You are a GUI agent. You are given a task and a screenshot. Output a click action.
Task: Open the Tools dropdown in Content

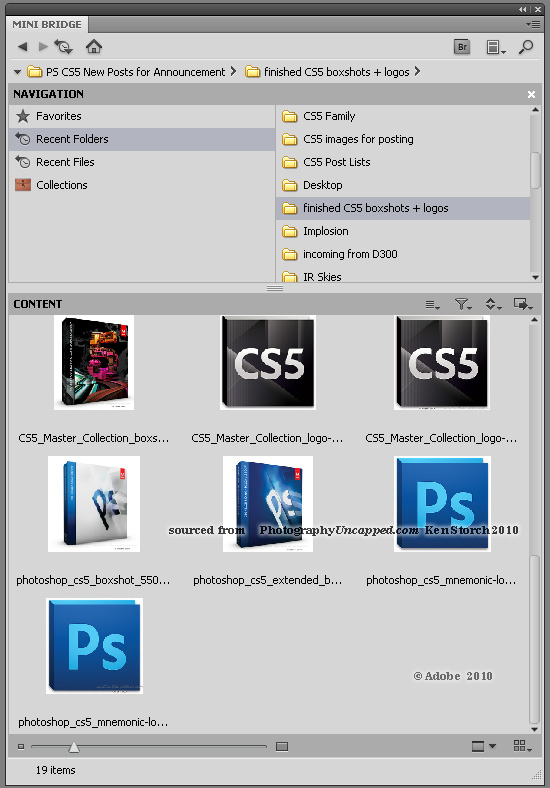[x=523, y=304]
